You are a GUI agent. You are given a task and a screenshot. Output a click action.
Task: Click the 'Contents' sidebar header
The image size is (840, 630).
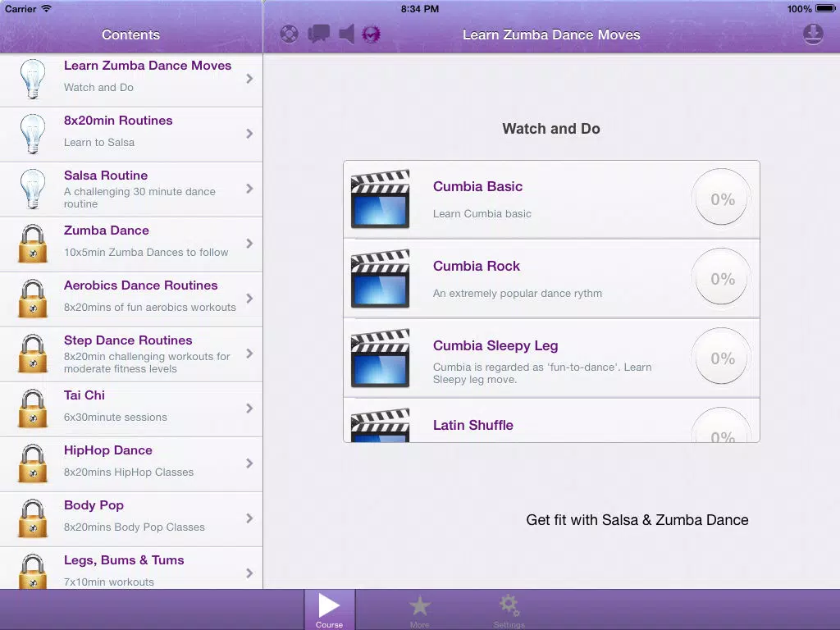[x=130, y=34]
